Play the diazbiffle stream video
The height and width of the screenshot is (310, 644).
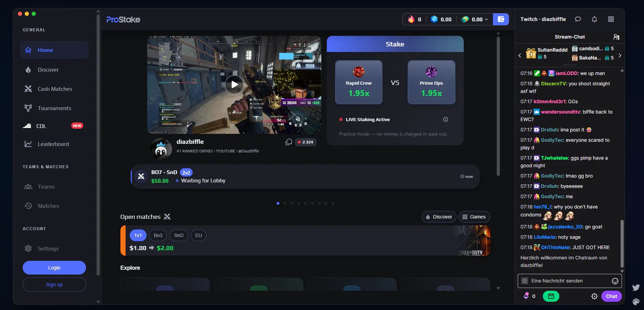(x=234, y=84)
